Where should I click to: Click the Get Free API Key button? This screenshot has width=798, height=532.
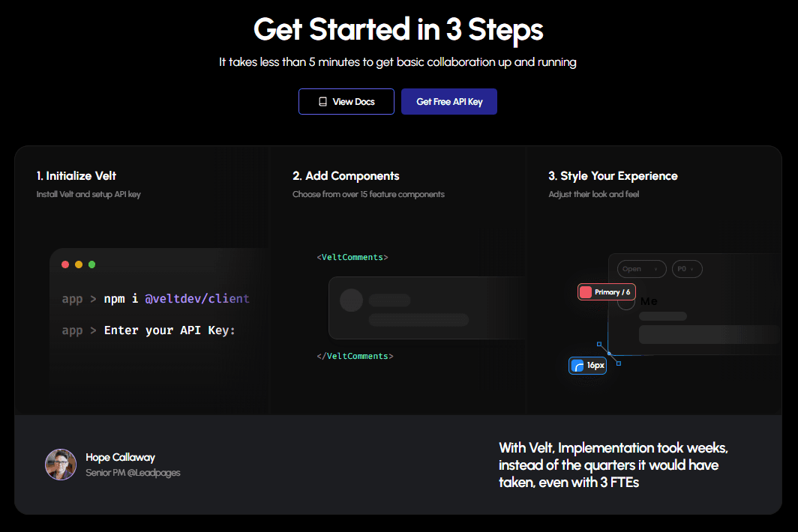point(448,102)
